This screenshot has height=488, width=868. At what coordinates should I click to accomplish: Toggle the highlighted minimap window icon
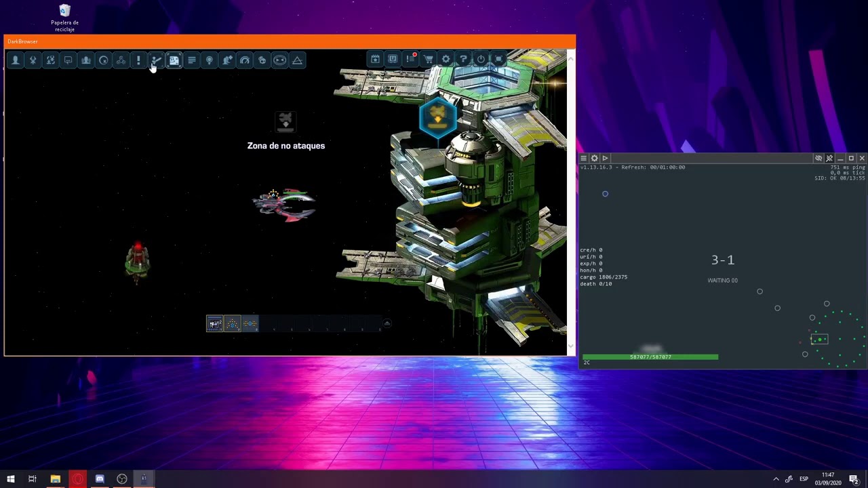174,60
